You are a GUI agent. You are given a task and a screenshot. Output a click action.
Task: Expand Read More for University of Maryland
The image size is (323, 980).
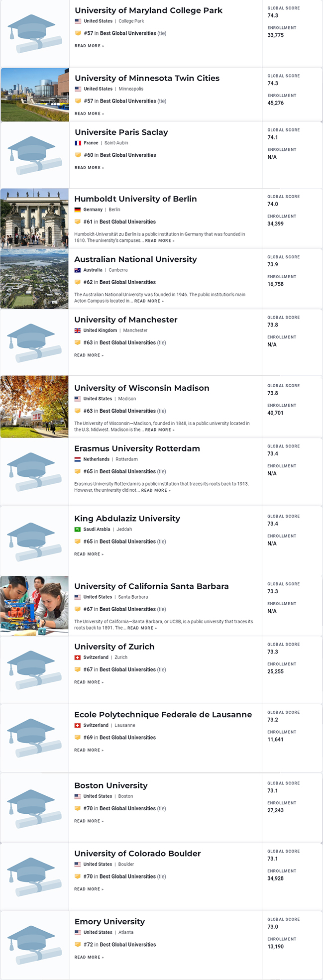point(89,46)
